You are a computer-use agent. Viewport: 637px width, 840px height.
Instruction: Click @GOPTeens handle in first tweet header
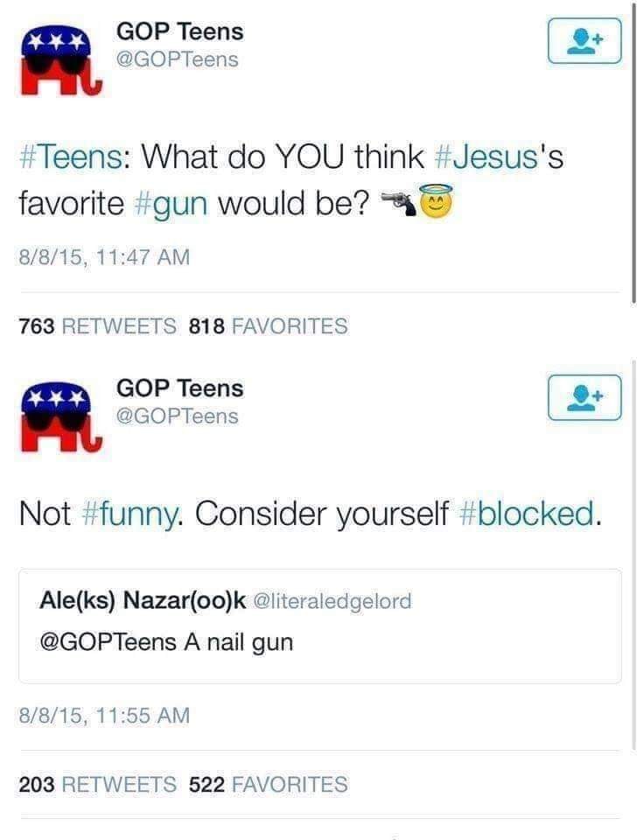pos(178,59)
